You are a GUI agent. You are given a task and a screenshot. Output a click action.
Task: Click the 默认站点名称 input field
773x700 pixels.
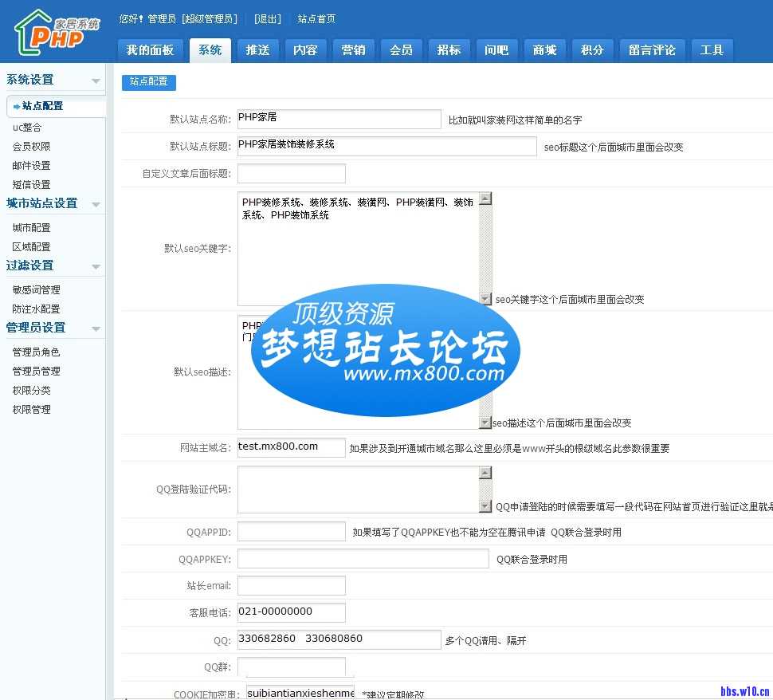coord(339,119)
